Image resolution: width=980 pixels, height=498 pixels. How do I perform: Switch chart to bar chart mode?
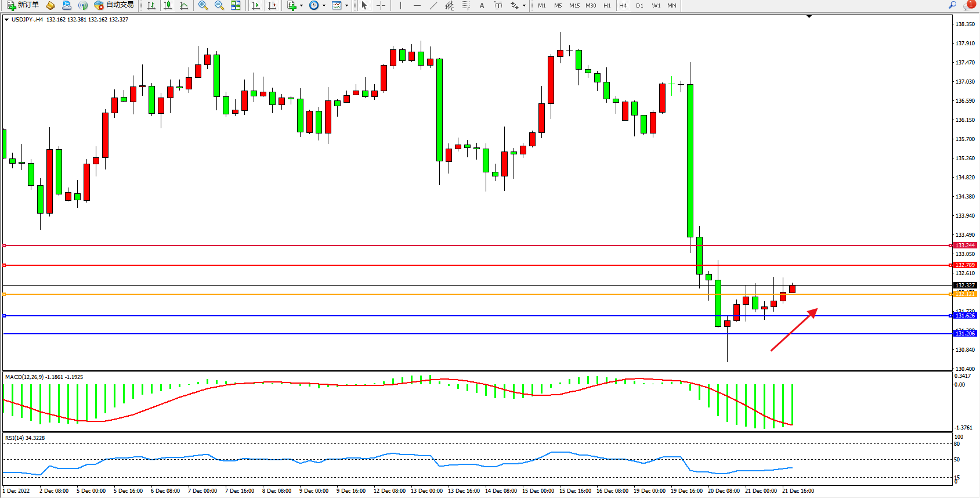click(x=151, y=5)
